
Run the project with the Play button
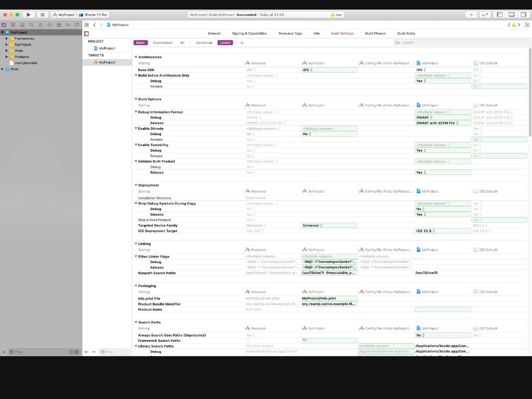pyautogui.click(x=29, y=15)
